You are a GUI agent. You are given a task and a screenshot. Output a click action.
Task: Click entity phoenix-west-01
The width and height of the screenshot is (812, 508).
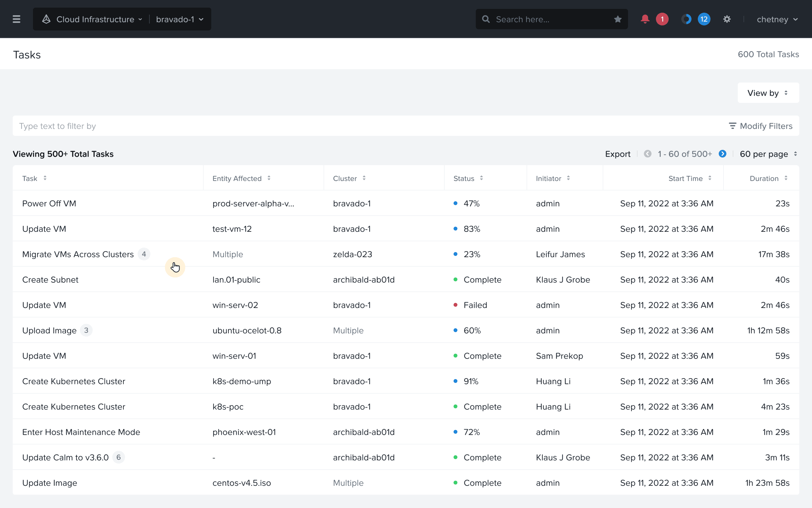pos(244,432)
